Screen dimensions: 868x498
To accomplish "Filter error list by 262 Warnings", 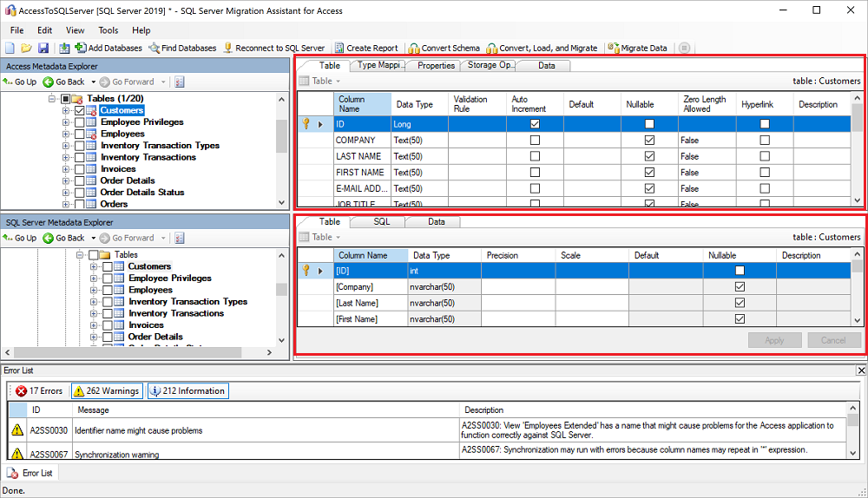I will (106, 391).
